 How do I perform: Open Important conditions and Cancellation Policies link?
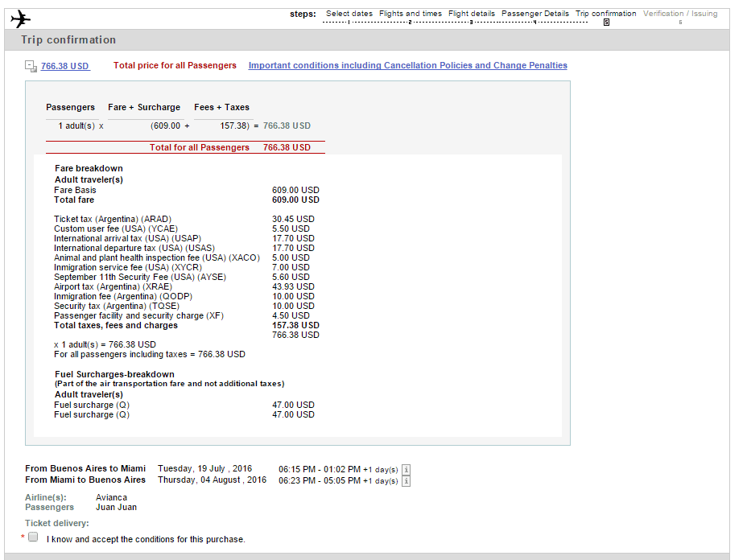(408, 65)
